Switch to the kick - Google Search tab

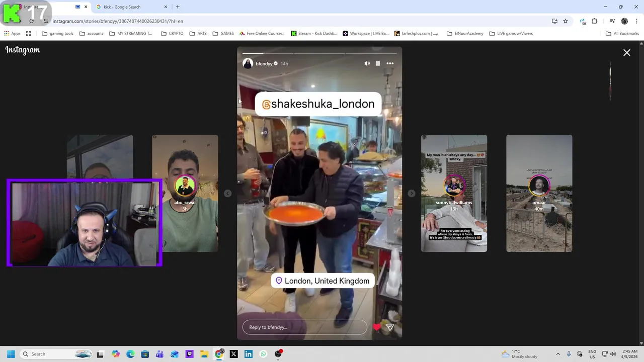click(131, 7)
